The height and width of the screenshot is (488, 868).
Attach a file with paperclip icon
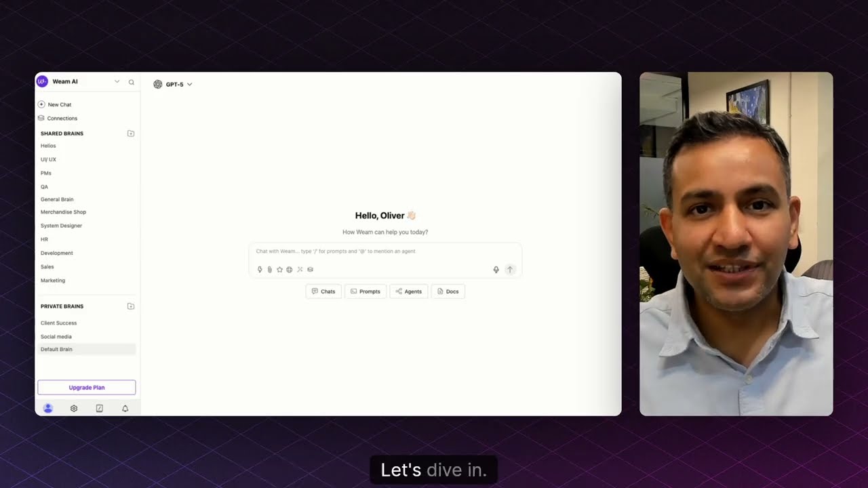(x=269, y=270)
